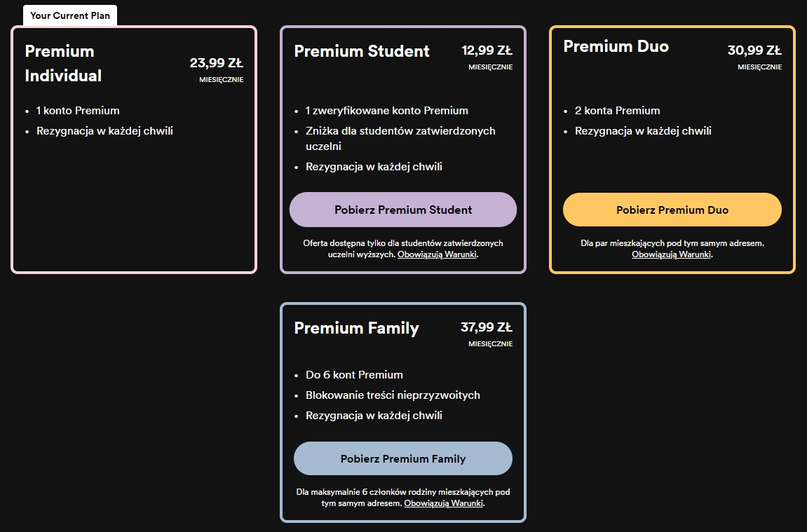Viewport: 807px width, 532px height.
Task: Click the Premium Individual plan title
Action: coord(63,63)
